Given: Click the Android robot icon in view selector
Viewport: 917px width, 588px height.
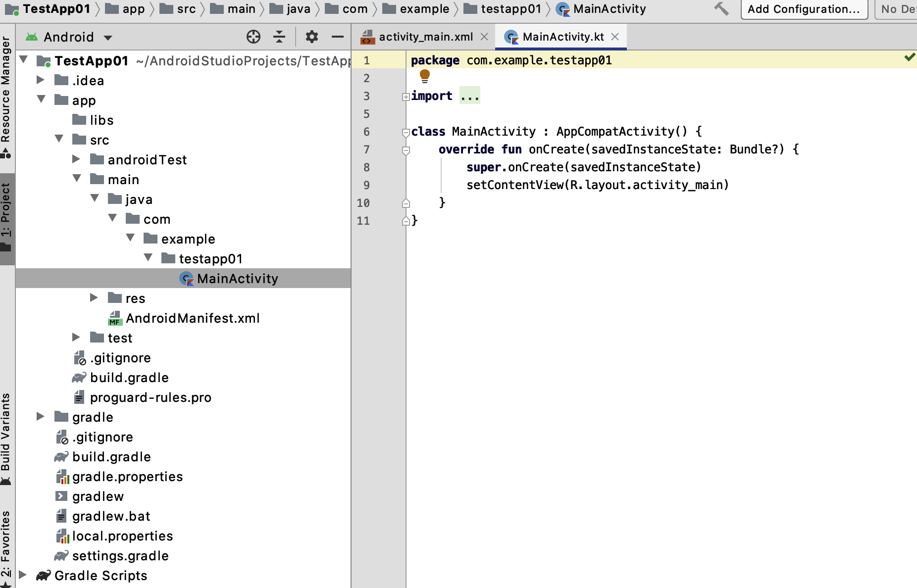Looking at the screenshot, I should coord(32,37).
